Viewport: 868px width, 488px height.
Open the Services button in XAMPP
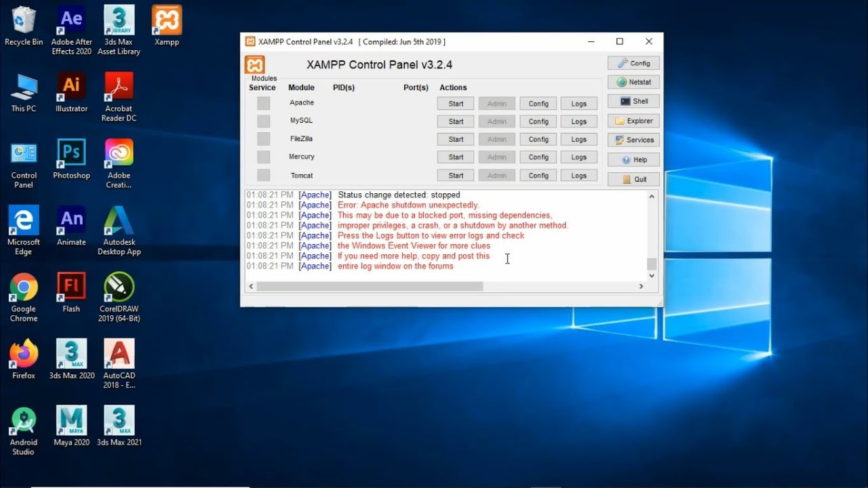pyautogui.click(x=633, y=140)
